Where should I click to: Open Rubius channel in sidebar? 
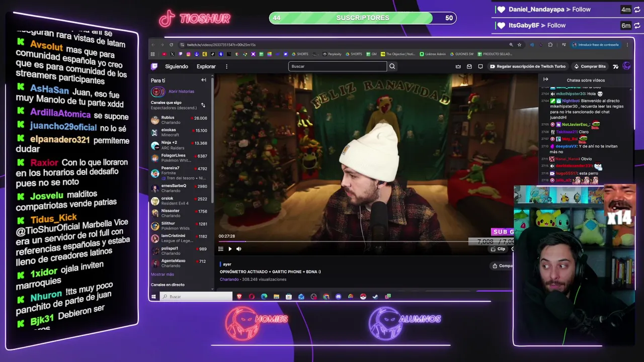[179, 120]
